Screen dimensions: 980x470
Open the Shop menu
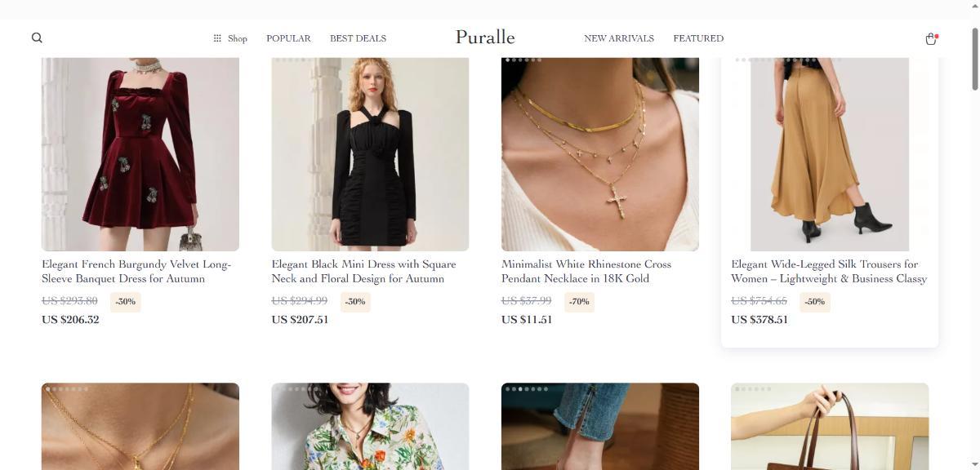[x=237, y=38]
